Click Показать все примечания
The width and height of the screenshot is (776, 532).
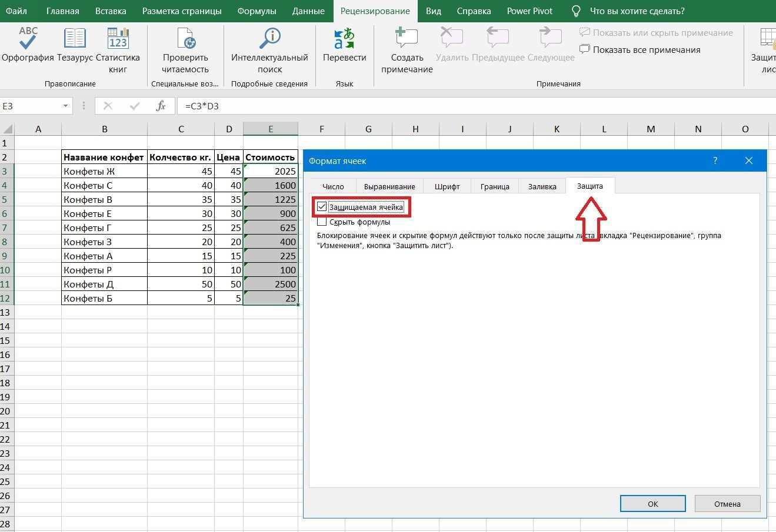(646, 50)
